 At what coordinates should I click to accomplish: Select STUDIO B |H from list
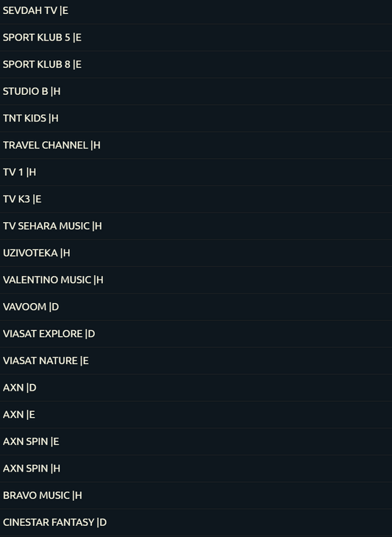click(196, 91)
